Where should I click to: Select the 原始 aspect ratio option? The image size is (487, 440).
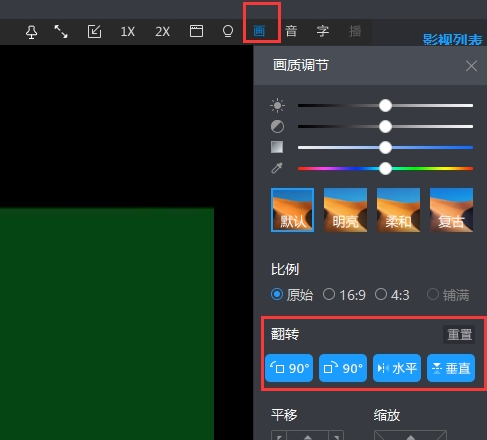coord(292,295)
